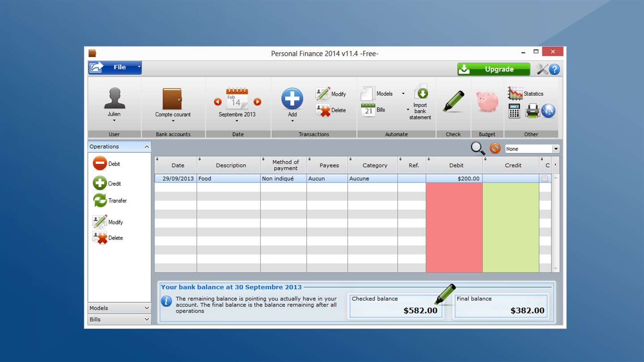Image resolution: width=644 pixels, height=362 pixels.
Task: Open Bills in the Automate group
Action: [373, 110]
